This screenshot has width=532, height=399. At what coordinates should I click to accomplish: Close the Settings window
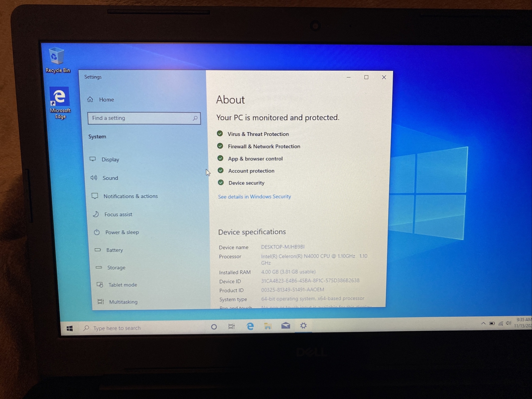point(384,77)
